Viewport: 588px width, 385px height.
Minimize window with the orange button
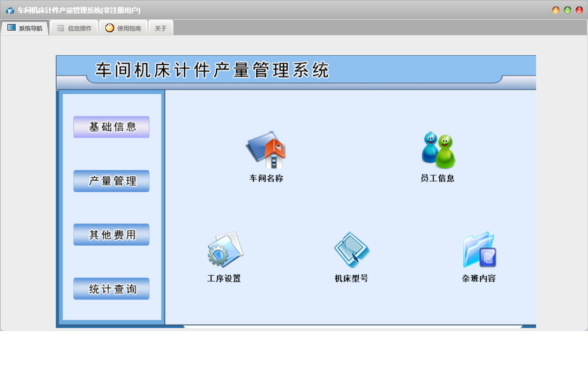click(556, 10)
